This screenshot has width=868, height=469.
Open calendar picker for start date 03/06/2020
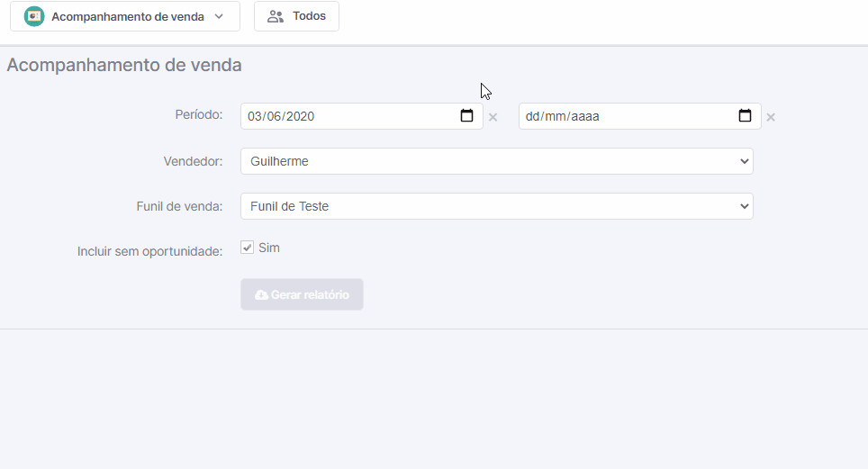466,116
